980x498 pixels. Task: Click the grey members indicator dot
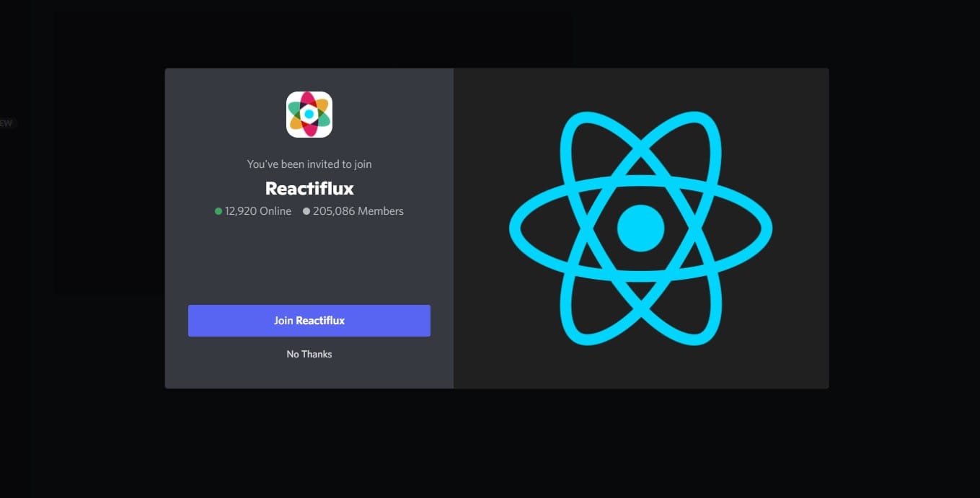pos(305,210)
